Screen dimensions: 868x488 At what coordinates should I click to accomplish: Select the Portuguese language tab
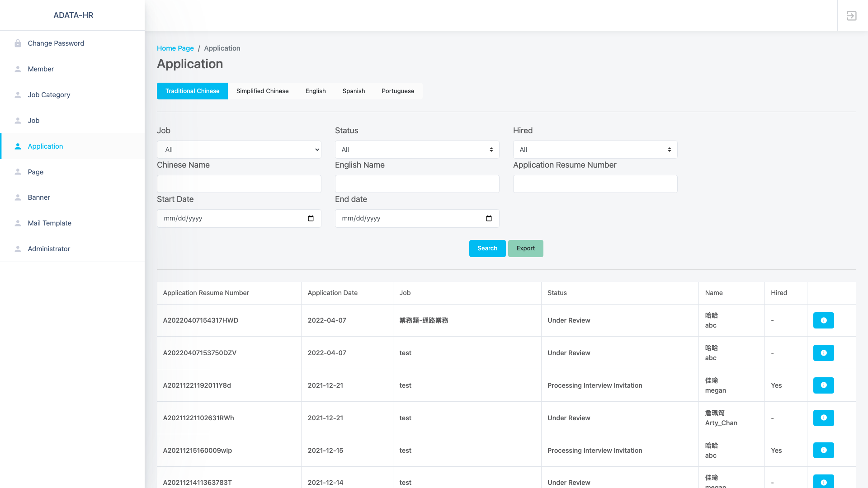398,91
